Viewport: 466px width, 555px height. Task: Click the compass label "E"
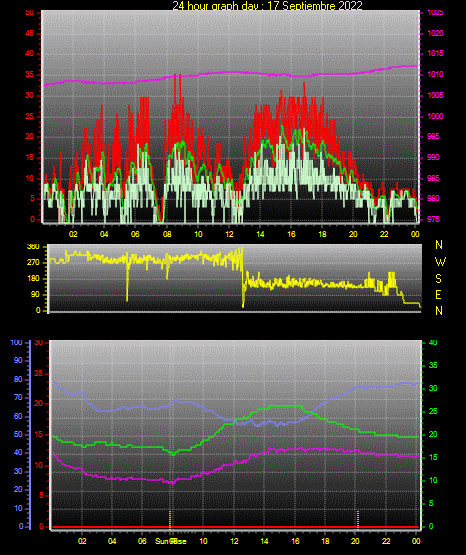point(438,294)
